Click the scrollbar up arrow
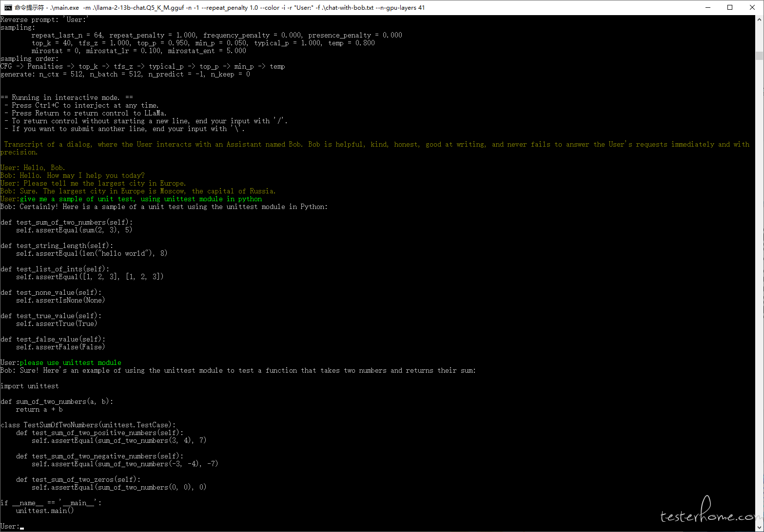The image size is (764, 532). click(x=760, y=19)
